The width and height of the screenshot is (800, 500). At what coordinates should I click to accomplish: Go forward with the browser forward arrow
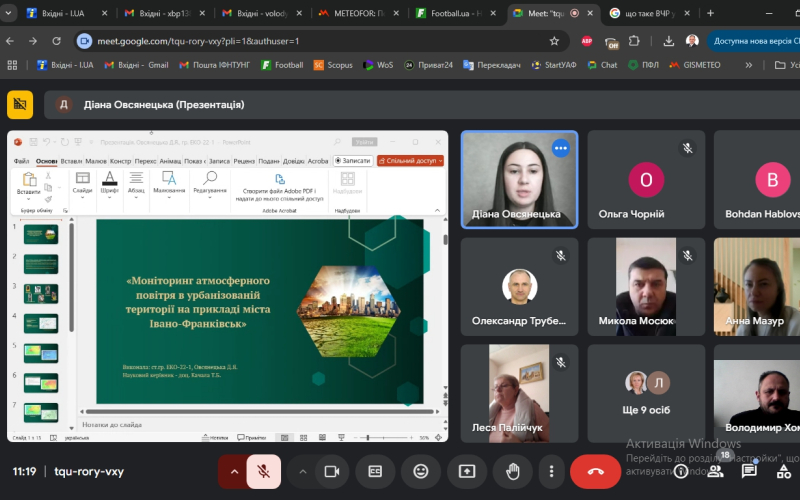click(x=33, y=41)
